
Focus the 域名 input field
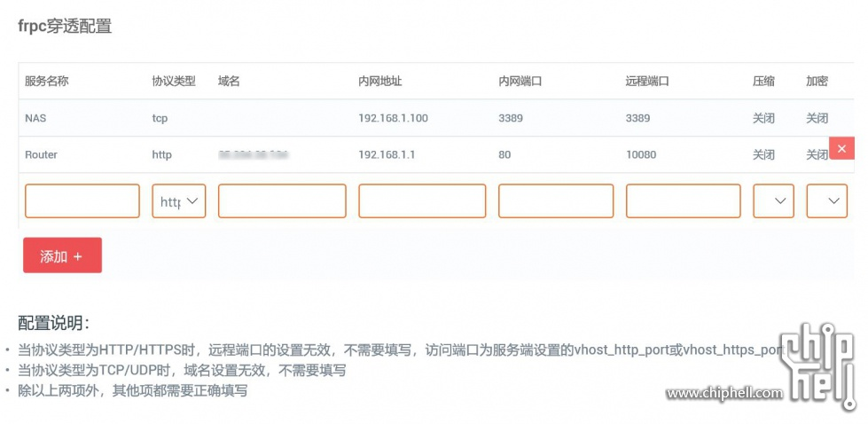point(282,201)
